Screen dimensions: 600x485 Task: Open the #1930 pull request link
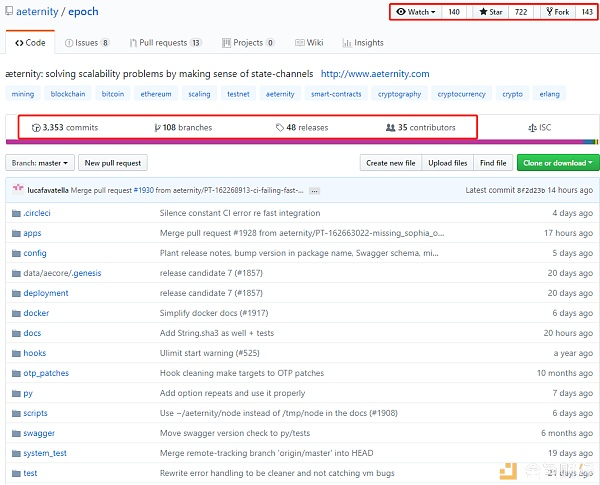click(144, 190)
